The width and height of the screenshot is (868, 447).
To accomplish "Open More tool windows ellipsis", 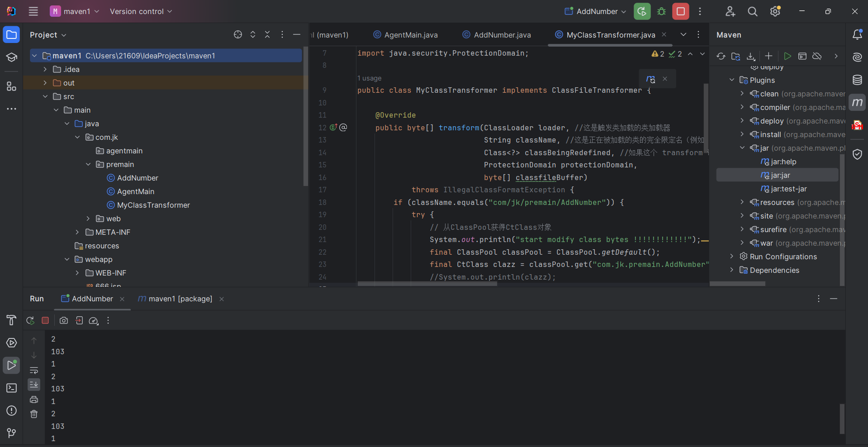I will [11, 109].
